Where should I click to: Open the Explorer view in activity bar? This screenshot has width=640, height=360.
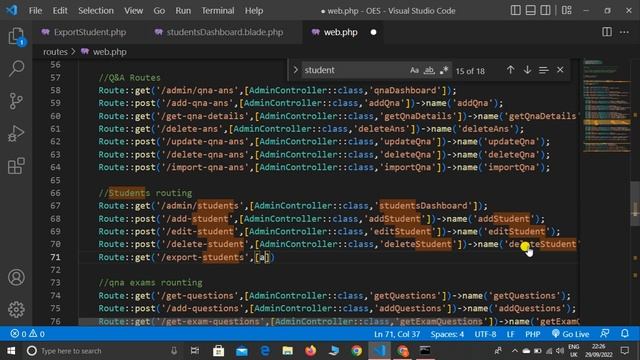(x=16, y=36)
